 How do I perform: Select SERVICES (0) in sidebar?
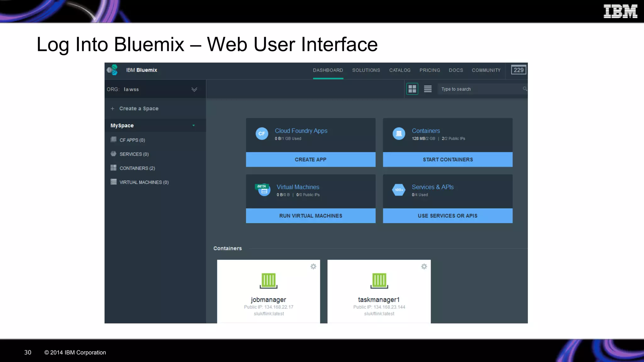tap(134, 154)
